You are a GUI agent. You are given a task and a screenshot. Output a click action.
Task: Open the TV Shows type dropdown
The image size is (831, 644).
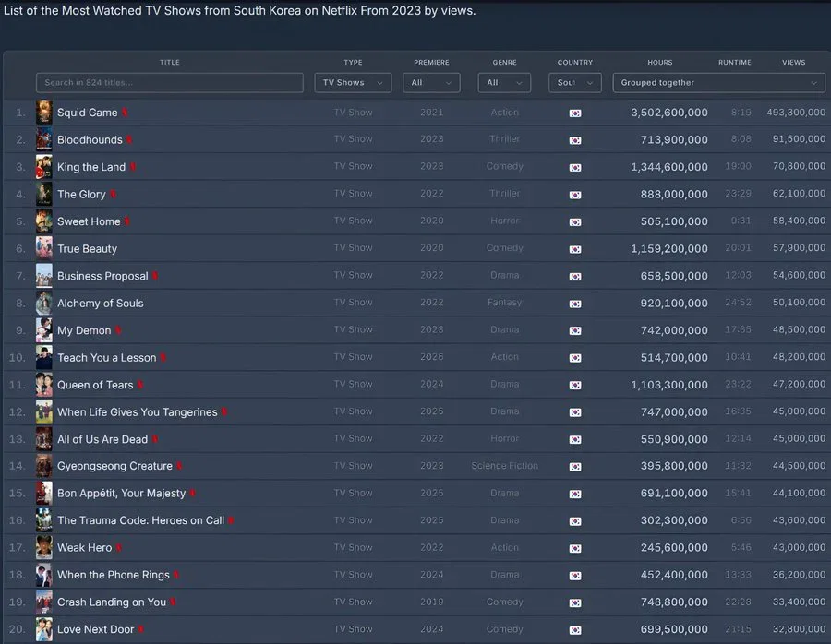pos(353,83)
